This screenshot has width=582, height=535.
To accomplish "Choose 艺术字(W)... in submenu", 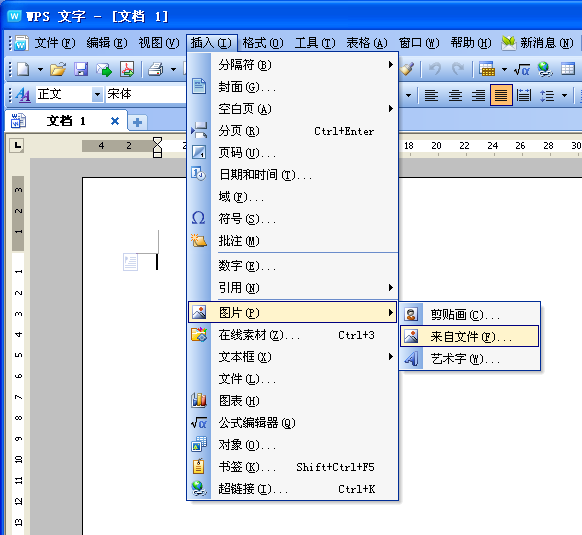I will click(x=470, y=359).
